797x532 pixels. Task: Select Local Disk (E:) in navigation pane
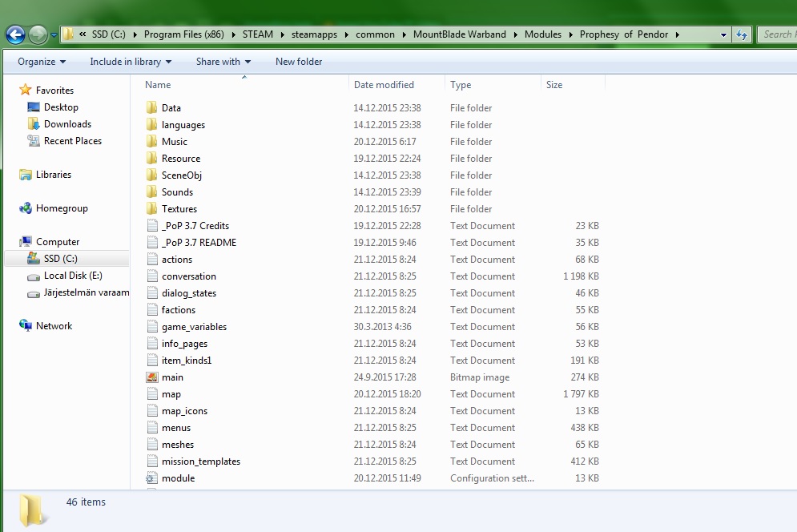click(73, 275)
